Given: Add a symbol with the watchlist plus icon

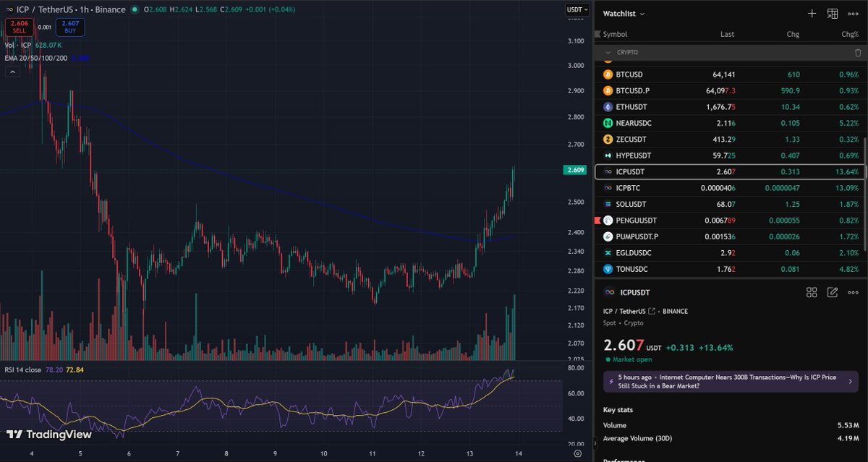Looking at the screenshot, I should click(x=812, y=13).
